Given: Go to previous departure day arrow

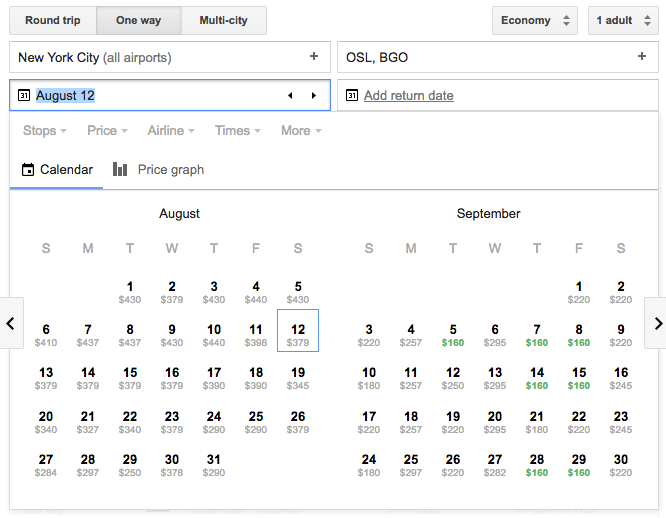Looking at the screenshot, I should (290, 96).
